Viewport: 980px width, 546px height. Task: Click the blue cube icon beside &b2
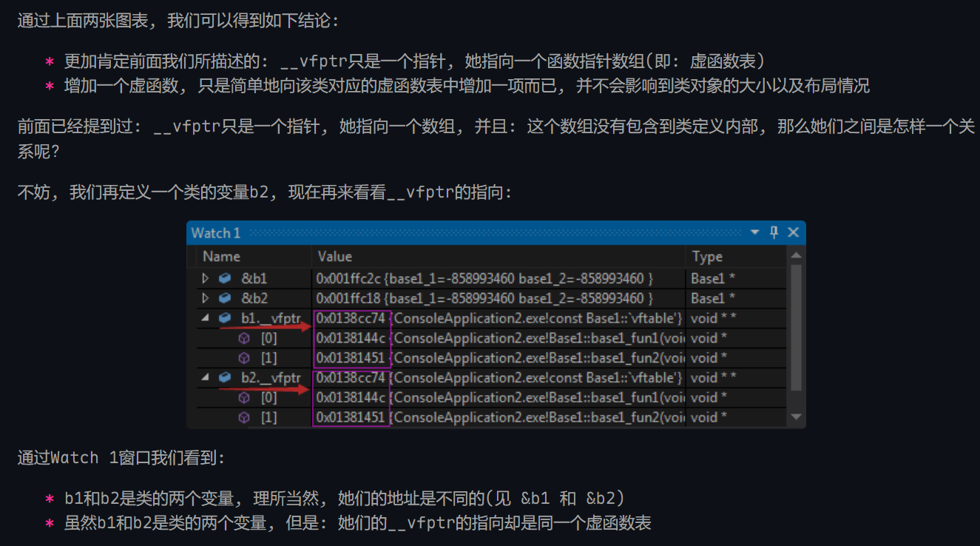[x=225, y=298]
